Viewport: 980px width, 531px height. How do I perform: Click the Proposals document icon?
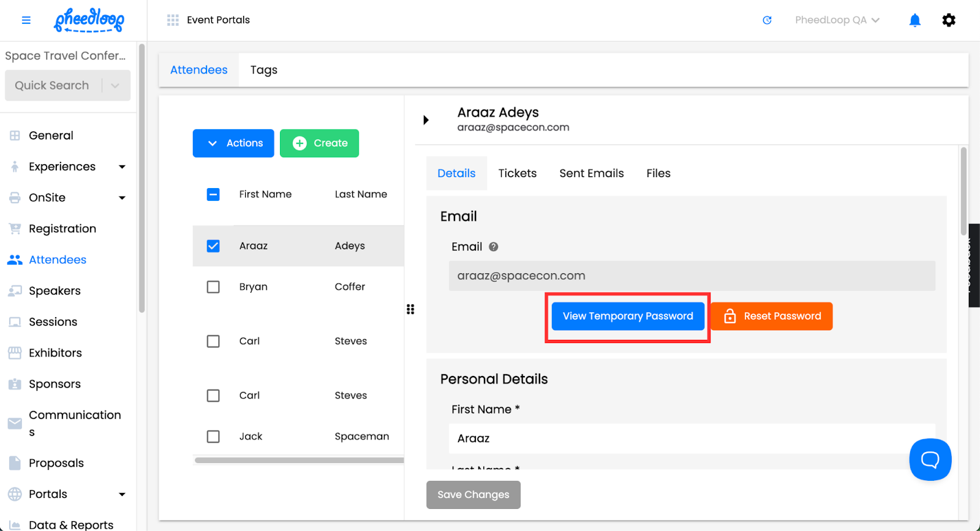15,463
